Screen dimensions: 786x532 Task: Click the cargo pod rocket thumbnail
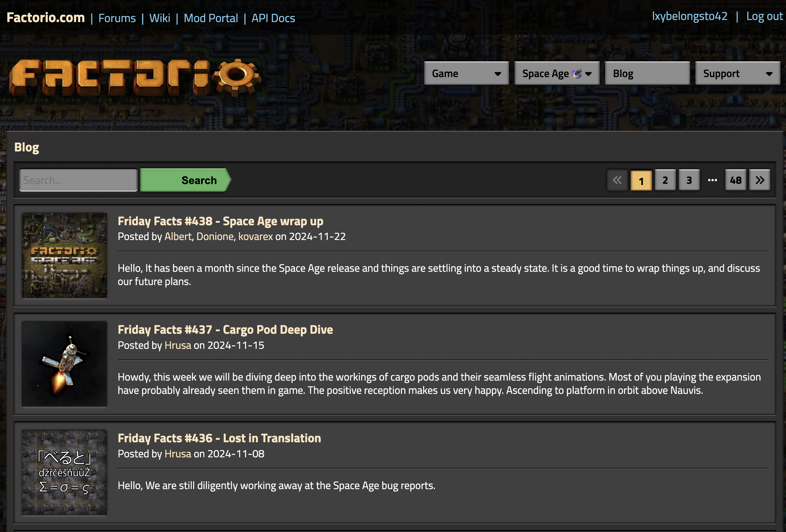click(64, 364)
